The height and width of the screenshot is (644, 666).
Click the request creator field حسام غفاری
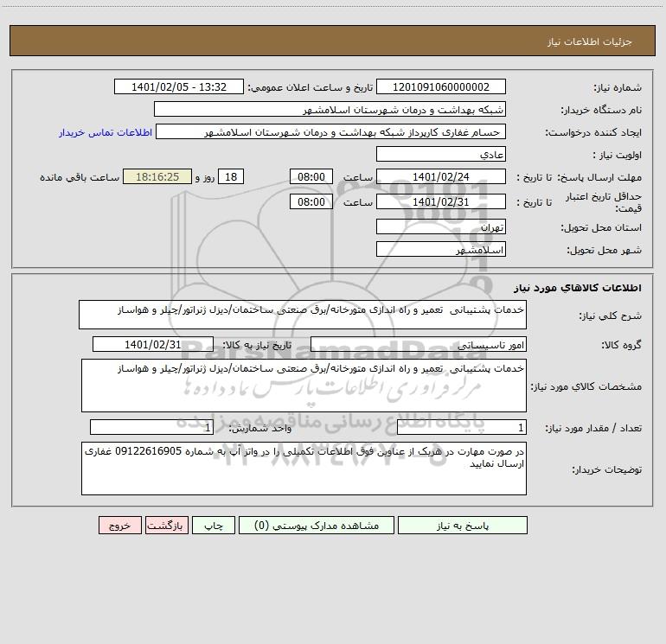point(331,131)
